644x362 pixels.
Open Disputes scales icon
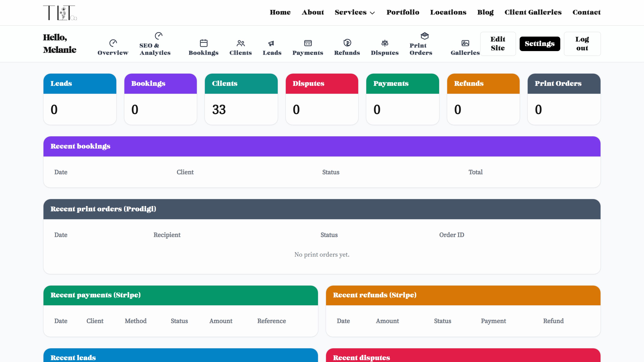pos(385,43)
